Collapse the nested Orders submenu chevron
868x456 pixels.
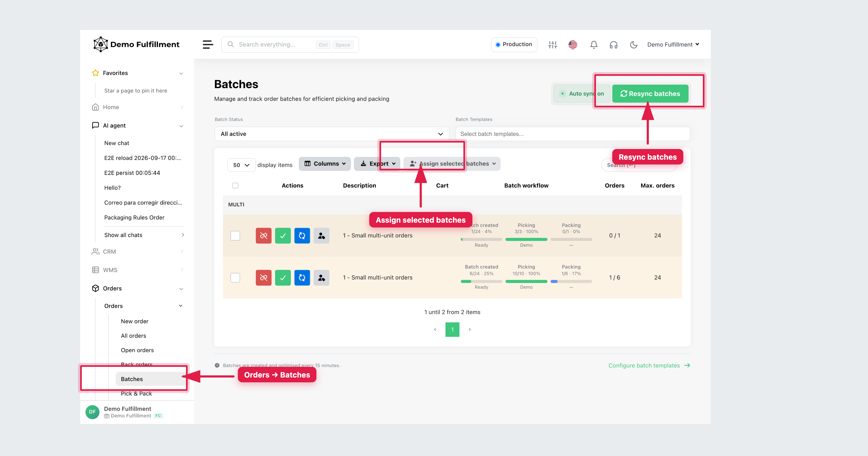(181, 306)
